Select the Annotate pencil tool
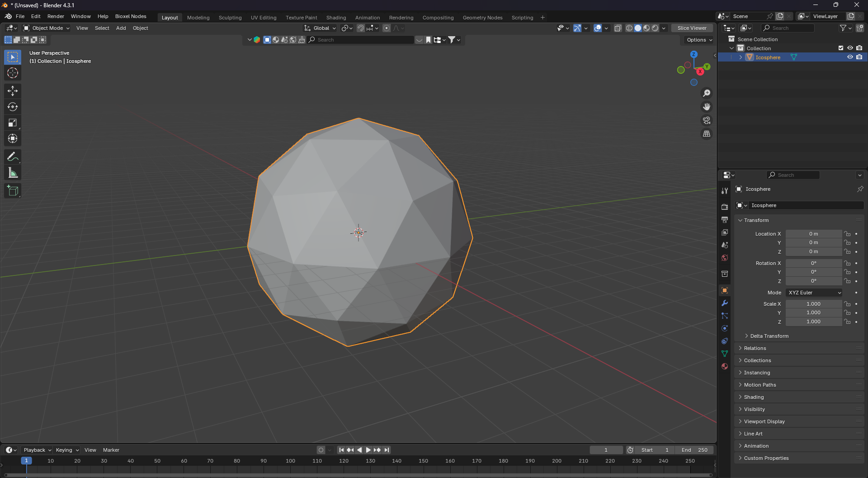 [x=13, y=157]
